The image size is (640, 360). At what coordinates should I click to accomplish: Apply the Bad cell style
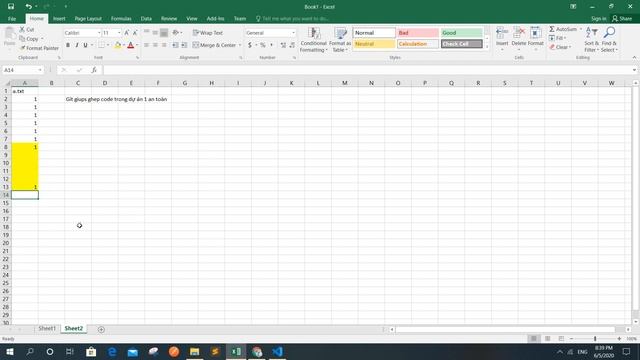click(x=418, y=33)
